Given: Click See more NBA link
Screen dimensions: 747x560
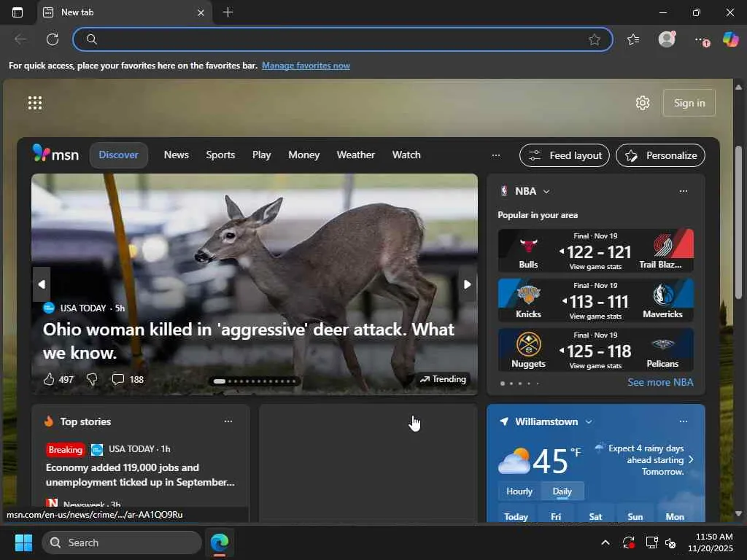Looking at the screenshot, I should pyautogui.click(x=660, y=382).
